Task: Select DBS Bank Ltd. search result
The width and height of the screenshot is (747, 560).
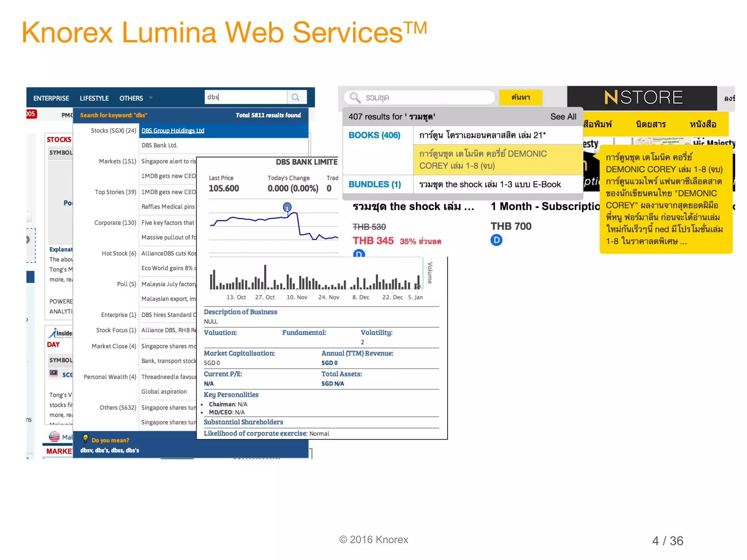Action: 159,145
